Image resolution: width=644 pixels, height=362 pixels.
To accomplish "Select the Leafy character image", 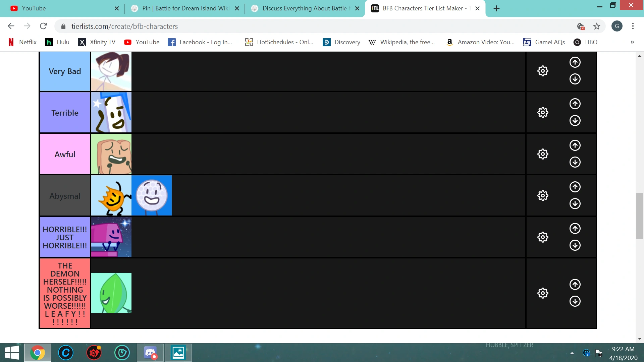I will 111,293.
